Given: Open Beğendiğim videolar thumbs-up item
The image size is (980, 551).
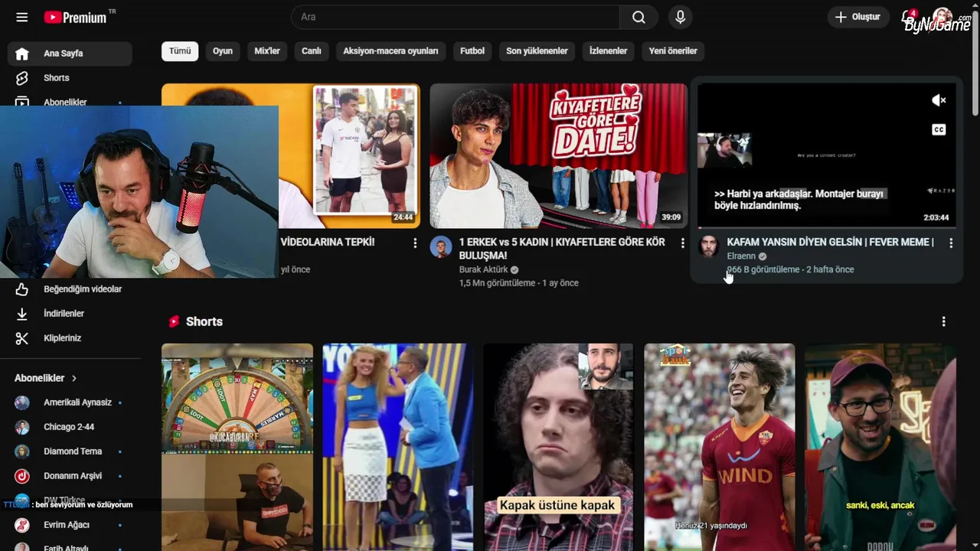Looking at the screenshot, I should click(x=70, y=289).
